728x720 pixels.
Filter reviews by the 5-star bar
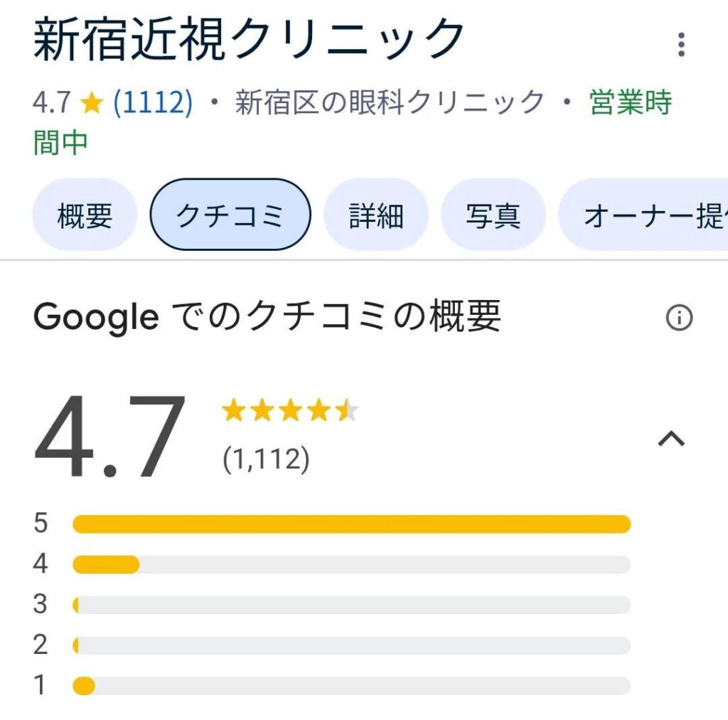(x=351, y=524)
